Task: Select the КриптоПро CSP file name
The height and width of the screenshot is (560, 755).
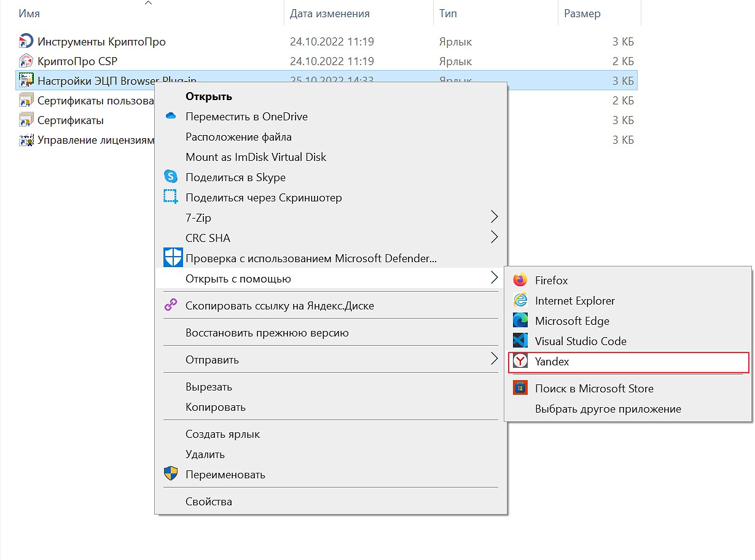Action: coord(77,61)
